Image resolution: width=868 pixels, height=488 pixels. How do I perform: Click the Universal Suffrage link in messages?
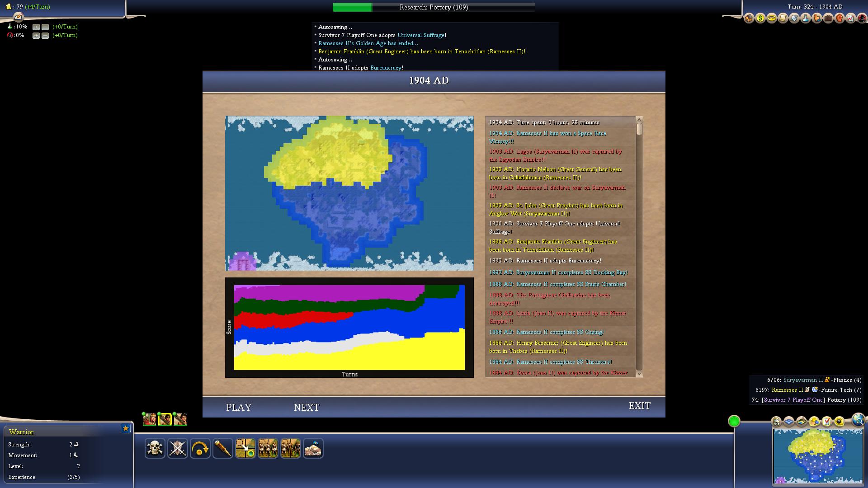(x=421, y=35)
